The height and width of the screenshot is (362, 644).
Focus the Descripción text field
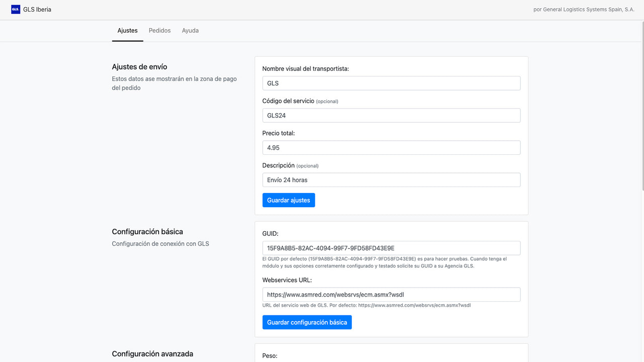point(391,179)
